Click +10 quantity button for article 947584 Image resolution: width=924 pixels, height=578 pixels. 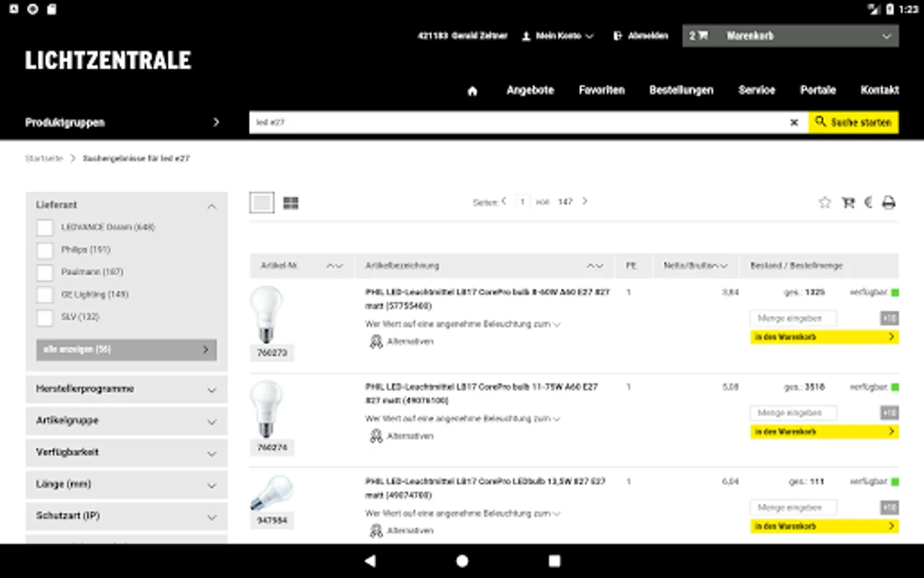coord(889,507)
